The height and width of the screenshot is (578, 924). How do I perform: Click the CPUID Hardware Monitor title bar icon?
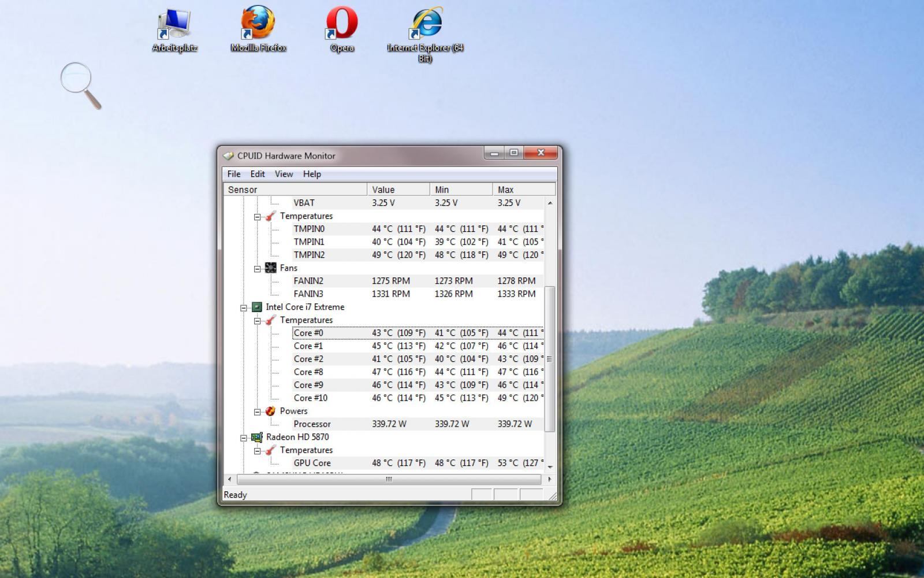click(x=229, y=155)
